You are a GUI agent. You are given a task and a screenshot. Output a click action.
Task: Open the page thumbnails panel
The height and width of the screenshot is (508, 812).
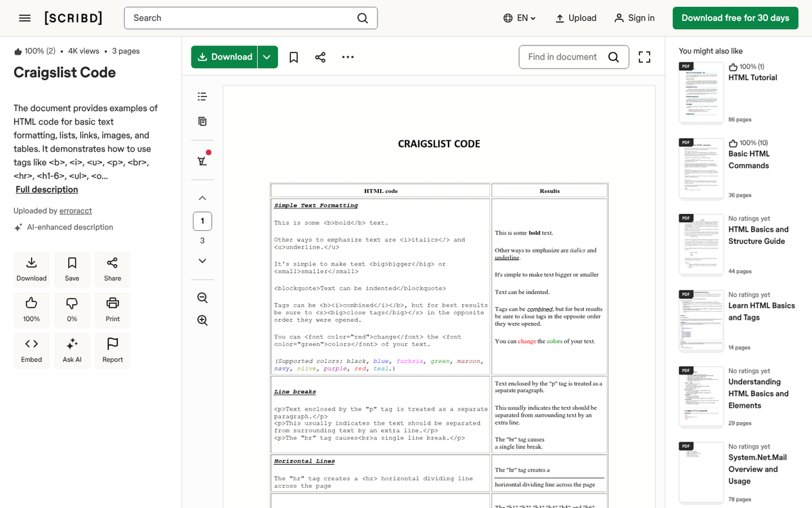[202, 121]
